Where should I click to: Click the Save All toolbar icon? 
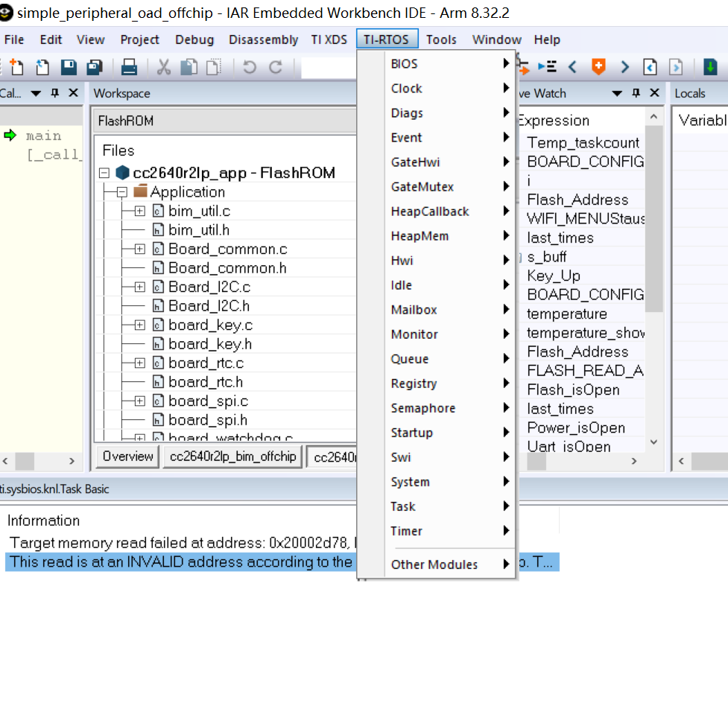[95, 67]
